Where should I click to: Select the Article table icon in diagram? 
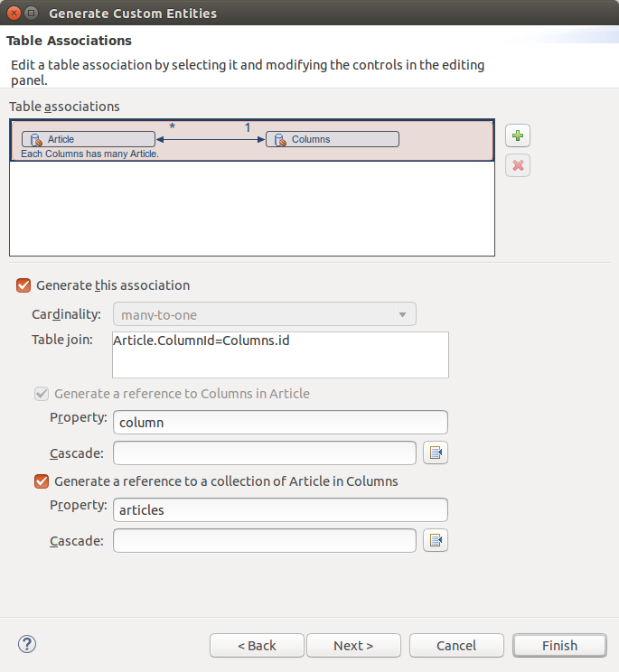36,140
